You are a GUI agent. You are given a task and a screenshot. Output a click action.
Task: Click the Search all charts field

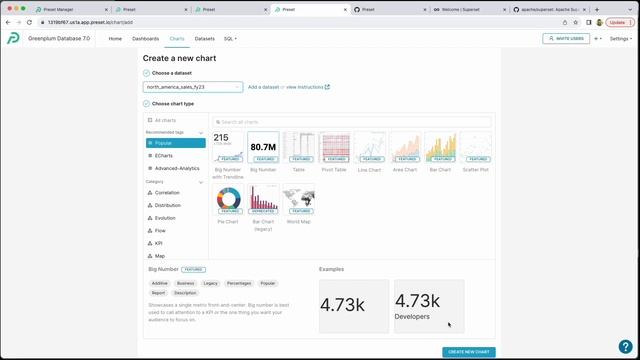(x=352, y=122)
